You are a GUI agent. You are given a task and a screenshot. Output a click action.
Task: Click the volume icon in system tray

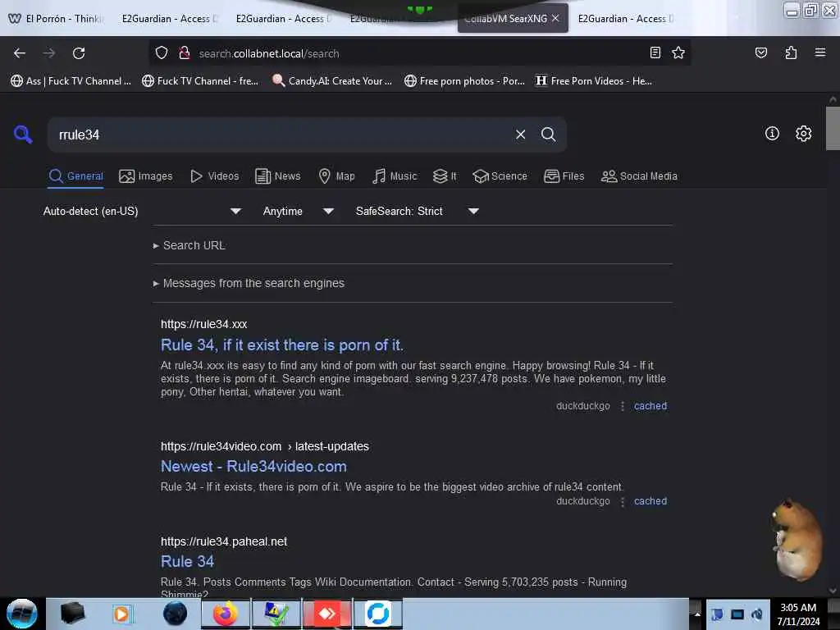tap(757, 614)
